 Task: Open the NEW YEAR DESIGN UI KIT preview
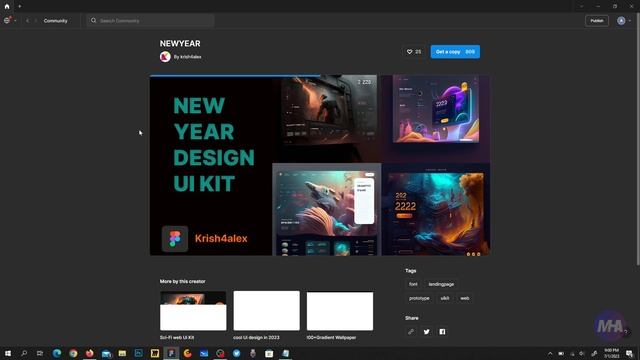(320, 165)
